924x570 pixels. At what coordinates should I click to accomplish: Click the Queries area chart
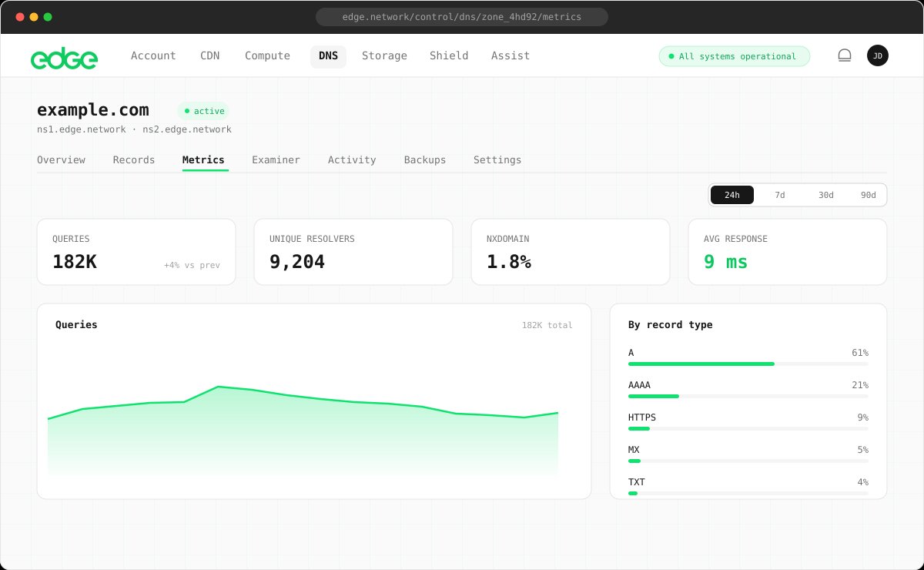303,431
